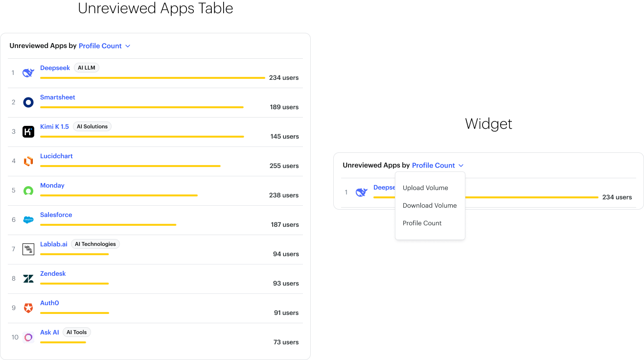Click the Salesforce cloud icon
Screen dimensions: 644x360
click(x=28, y=220)
